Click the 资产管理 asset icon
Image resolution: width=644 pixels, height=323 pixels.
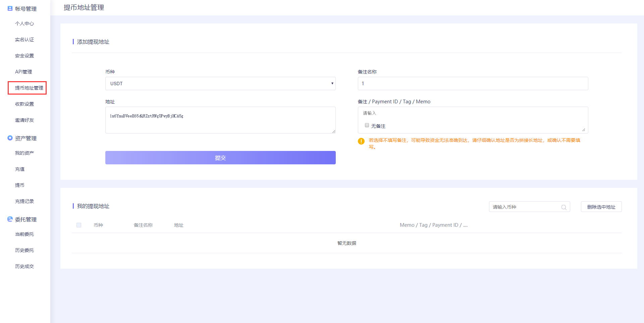tap(10, 138)
